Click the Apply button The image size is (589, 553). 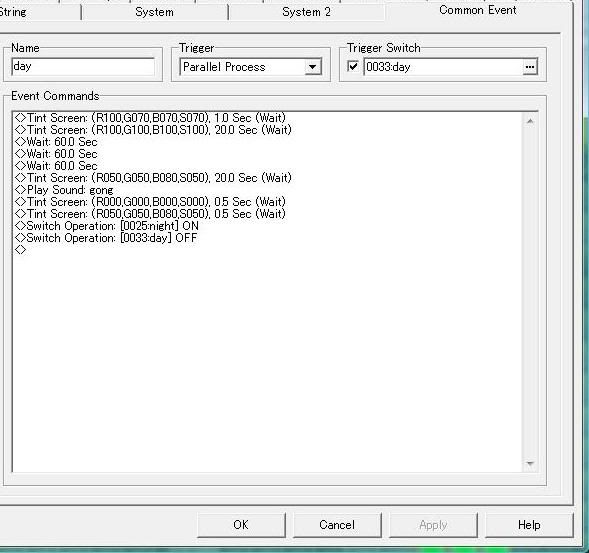click(433, 525)
